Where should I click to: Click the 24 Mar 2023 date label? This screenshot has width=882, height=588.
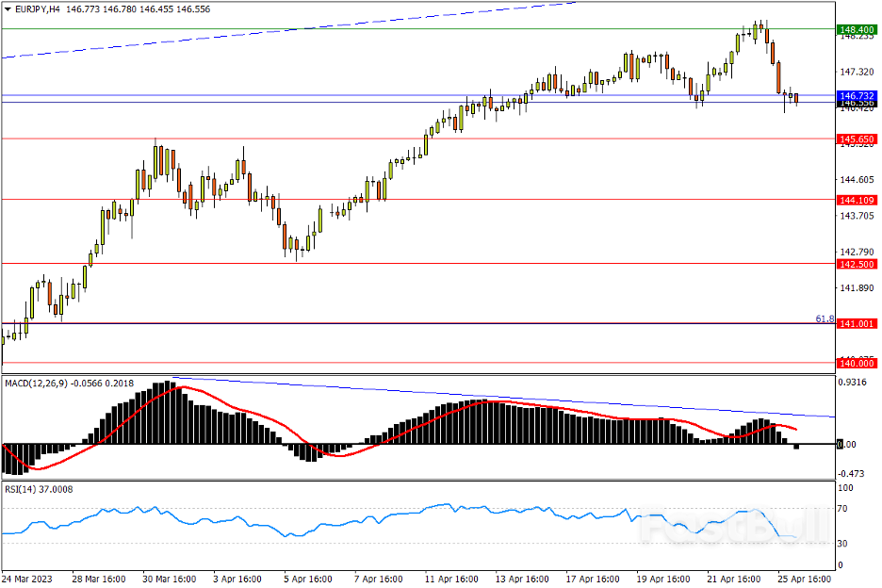click(25, 578)
